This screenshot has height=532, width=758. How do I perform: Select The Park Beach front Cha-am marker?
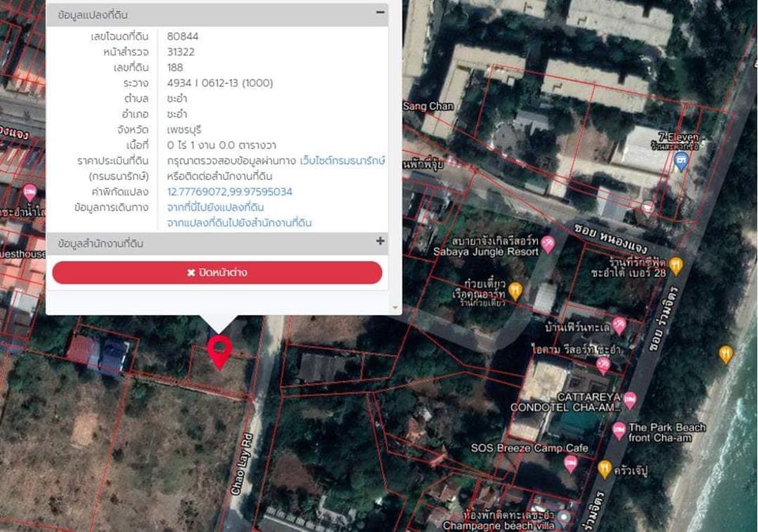click(619, 431)
